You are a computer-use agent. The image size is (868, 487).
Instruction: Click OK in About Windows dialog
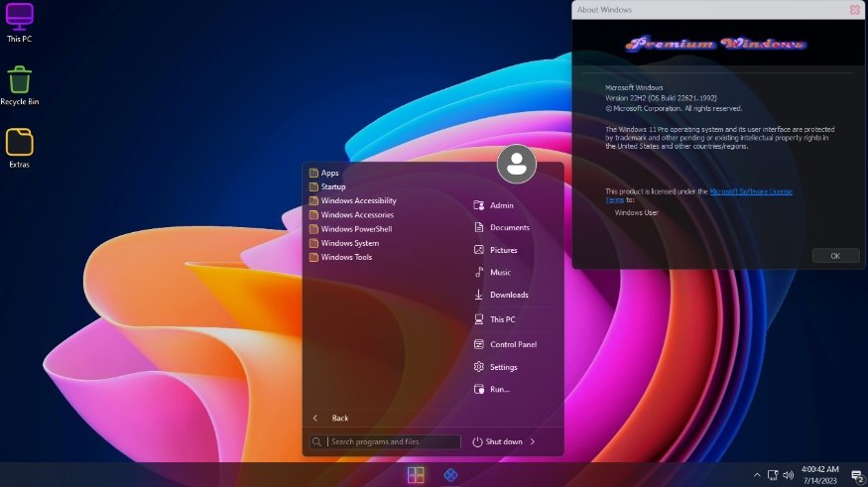(x=835, y=256)
